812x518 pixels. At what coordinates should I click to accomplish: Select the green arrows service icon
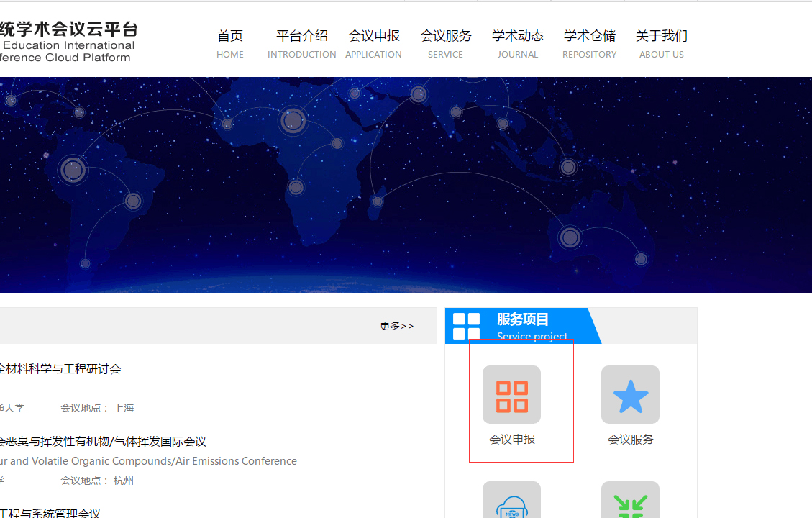pyautogui.click(x=630, y=503)
